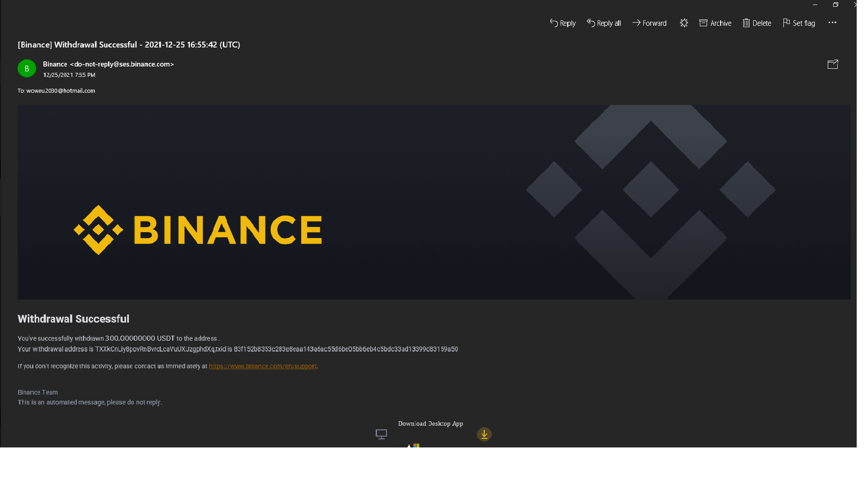This screenshot has width=868, height=485.
Task: Click the sender address do-not-reply@ses.binance.com
Action: [122, 64]
